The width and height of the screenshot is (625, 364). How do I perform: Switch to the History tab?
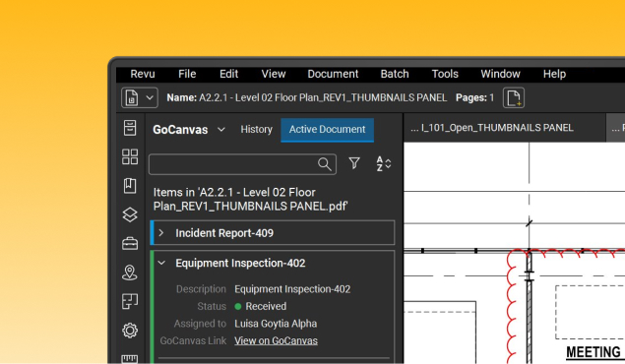pos(256,130)
